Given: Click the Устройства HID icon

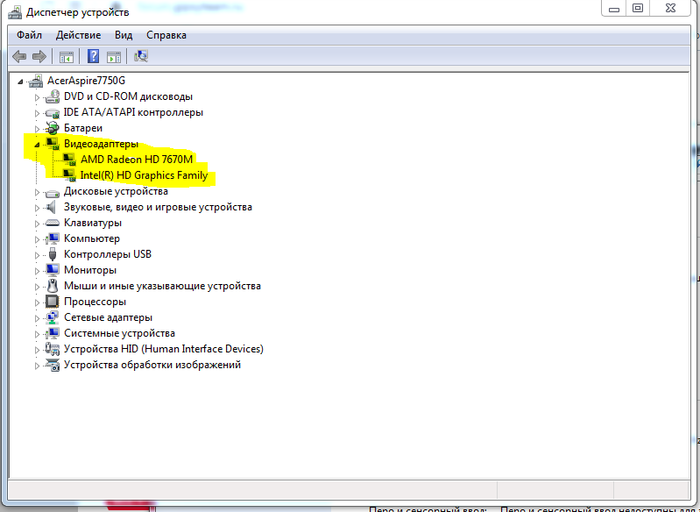Looking at the screenshot, I should pos(52,349).
